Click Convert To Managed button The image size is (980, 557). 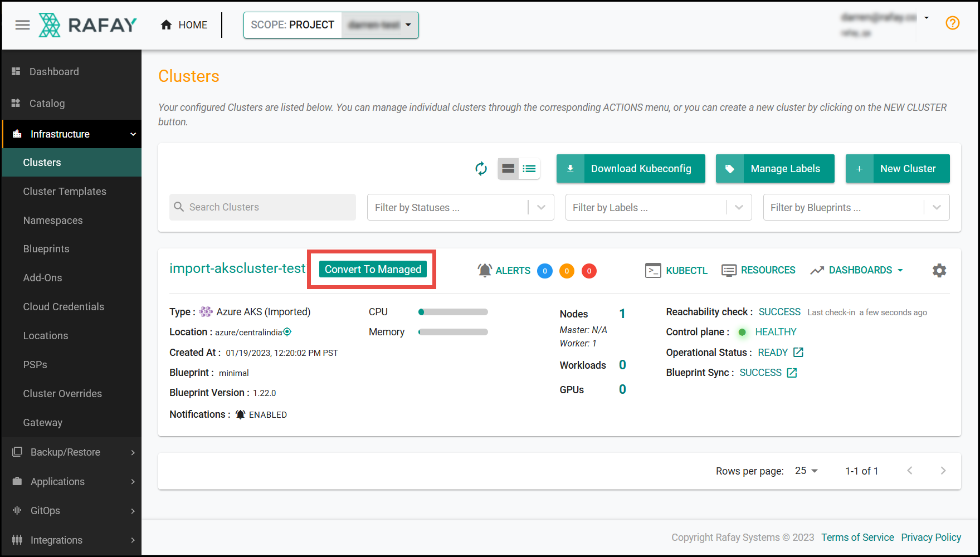point(373,269)
